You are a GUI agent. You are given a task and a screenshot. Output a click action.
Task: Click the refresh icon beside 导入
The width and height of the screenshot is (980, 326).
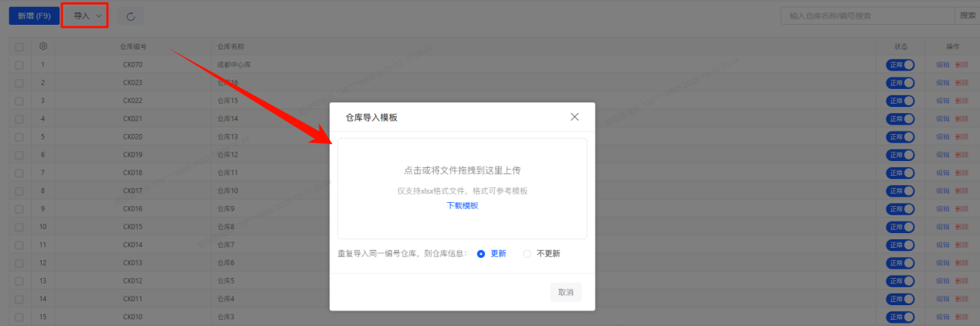point(131,16)
